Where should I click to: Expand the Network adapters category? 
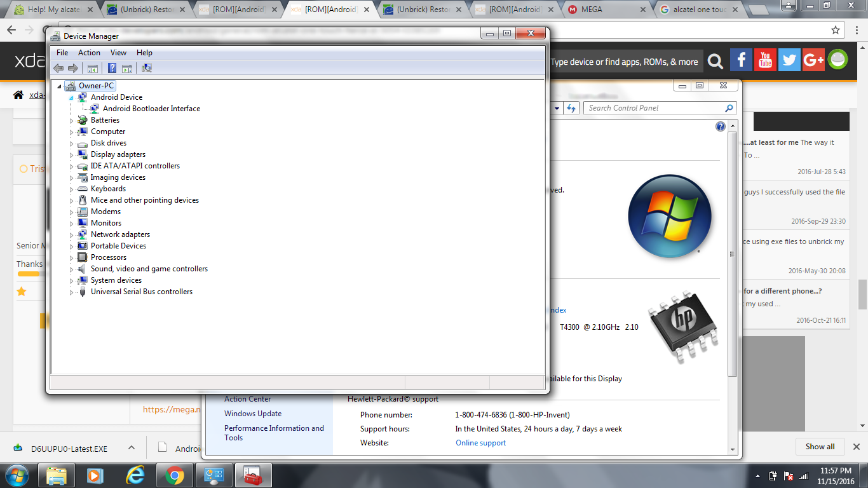72,235
